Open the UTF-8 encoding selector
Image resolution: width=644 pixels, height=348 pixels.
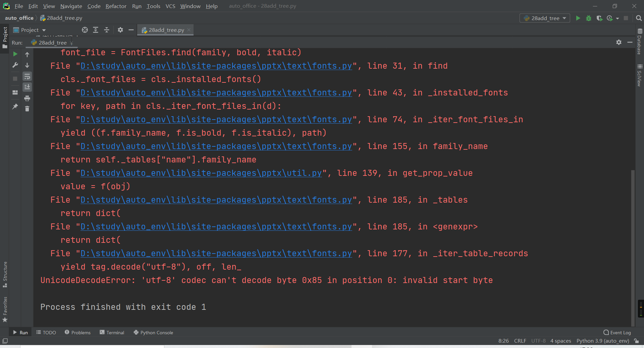pyautogui.click(x=538, y=341)
